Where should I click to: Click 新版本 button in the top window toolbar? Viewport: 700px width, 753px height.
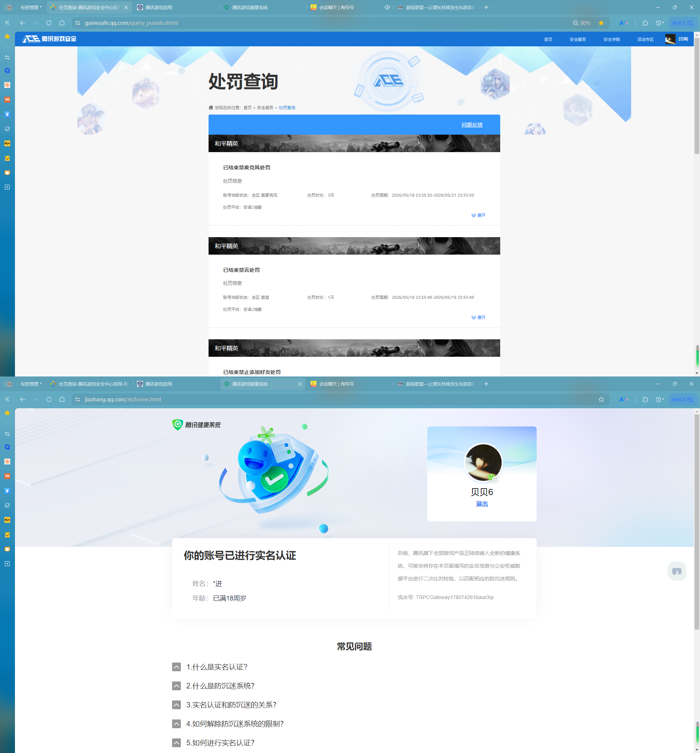(x=682, y=23)
